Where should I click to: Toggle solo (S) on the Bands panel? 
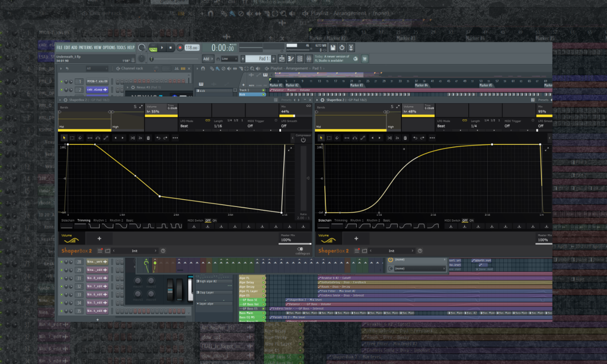(135, 106)
